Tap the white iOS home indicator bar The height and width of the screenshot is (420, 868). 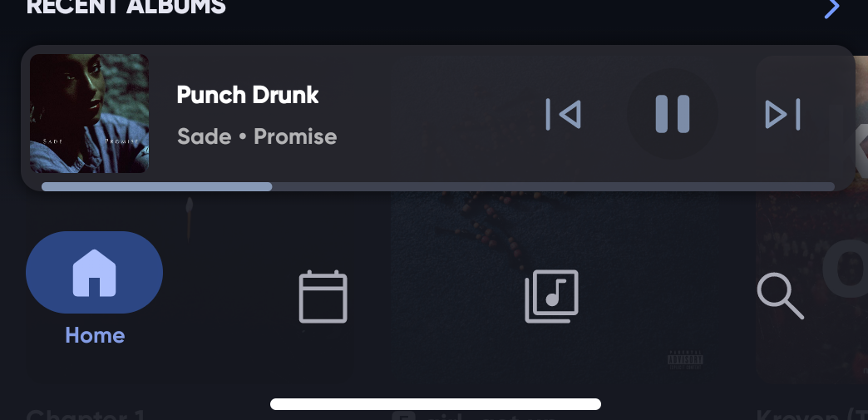tap(435, 404)
